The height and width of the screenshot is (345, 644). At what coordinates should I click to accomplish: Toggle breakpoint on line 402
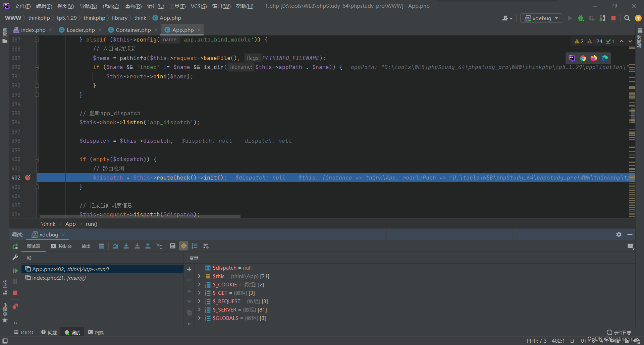coord(28,178)
